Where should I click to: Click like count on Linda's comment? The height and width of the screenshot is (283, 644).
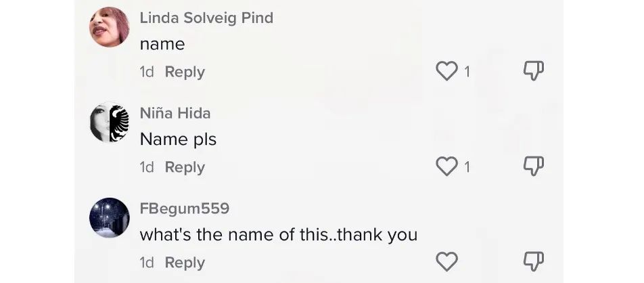[467, 72]
